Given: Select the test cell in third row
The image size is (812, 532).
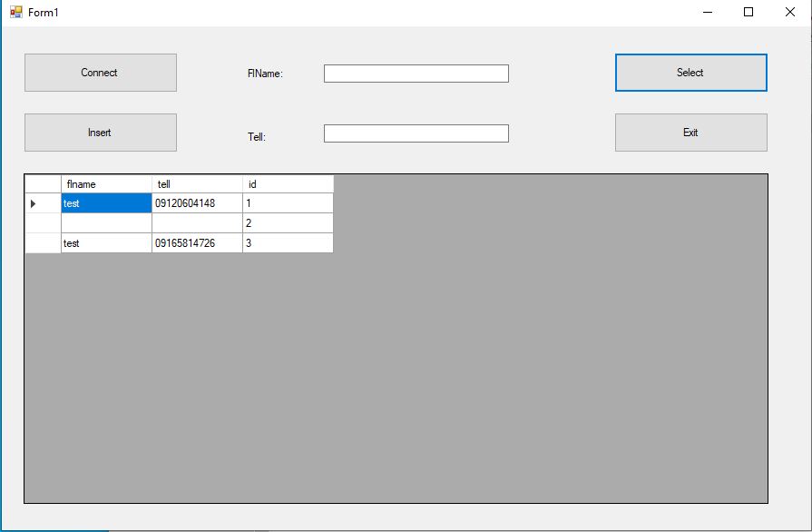Looking at the screenshot, I should [106, 243].
